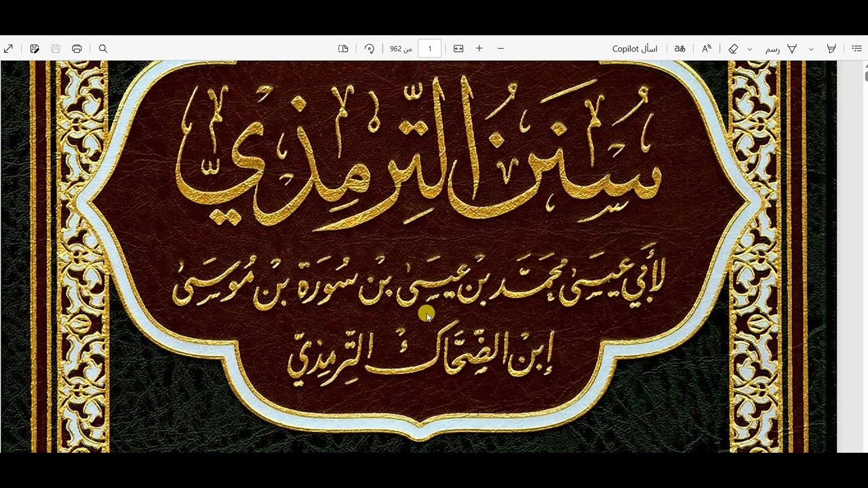The image size is (868, 488).
Task: Click the Save As icon with pencil
Action: [x=35, y=49]
